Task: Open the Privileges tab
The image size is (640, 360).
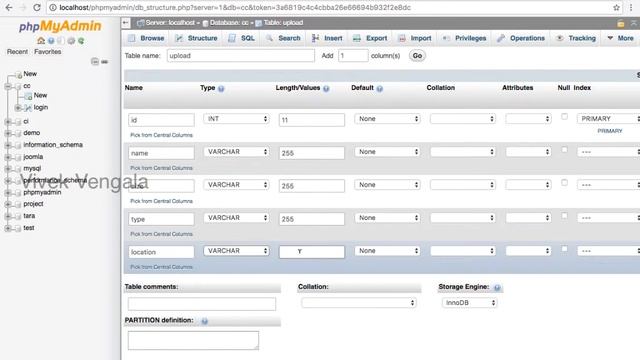Action: (x=464, y=38)
